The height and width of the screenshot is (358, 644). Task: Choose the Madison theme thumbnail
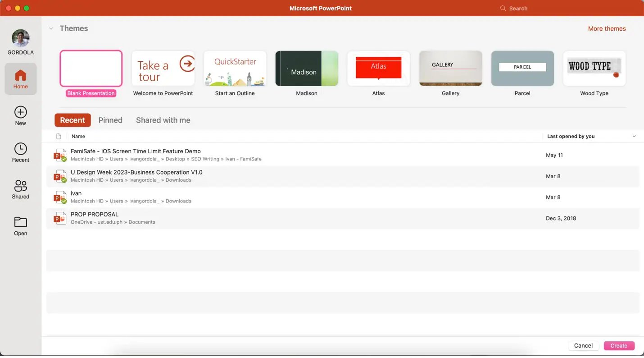pos(307,69)
